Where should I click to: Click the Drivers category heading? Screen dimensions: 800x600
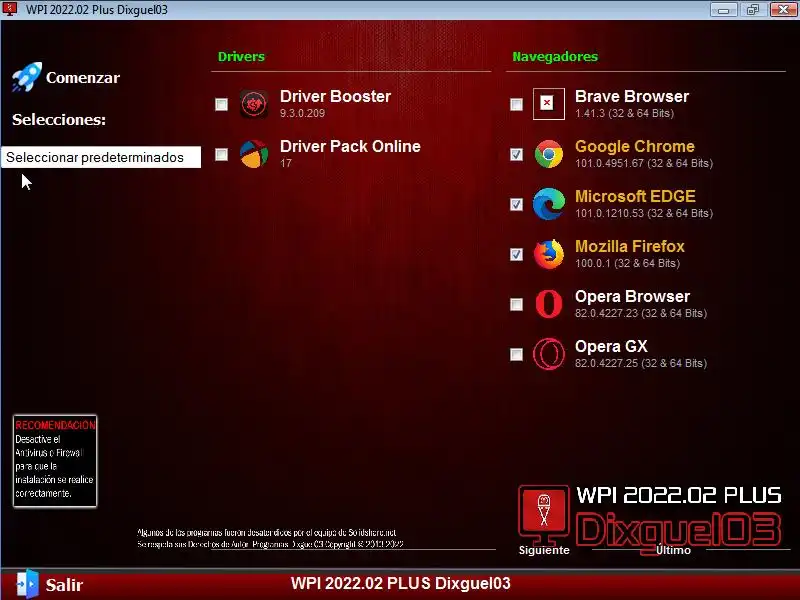[x=241, y=56]
